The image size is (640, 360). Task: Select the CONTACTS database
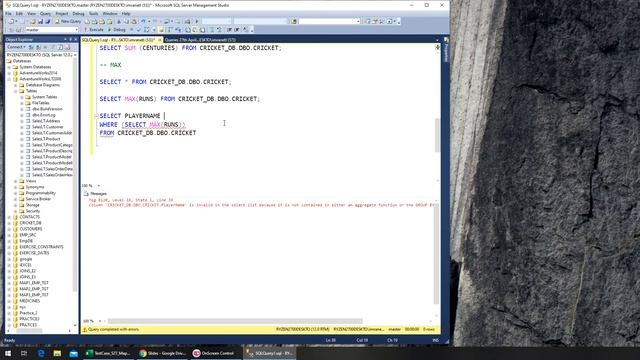tap(29, 217)
